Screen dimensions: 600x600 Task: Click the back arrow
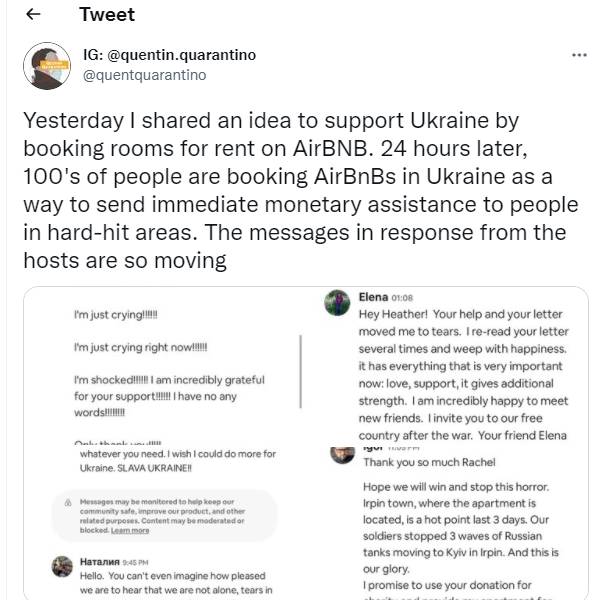[33, 15]
